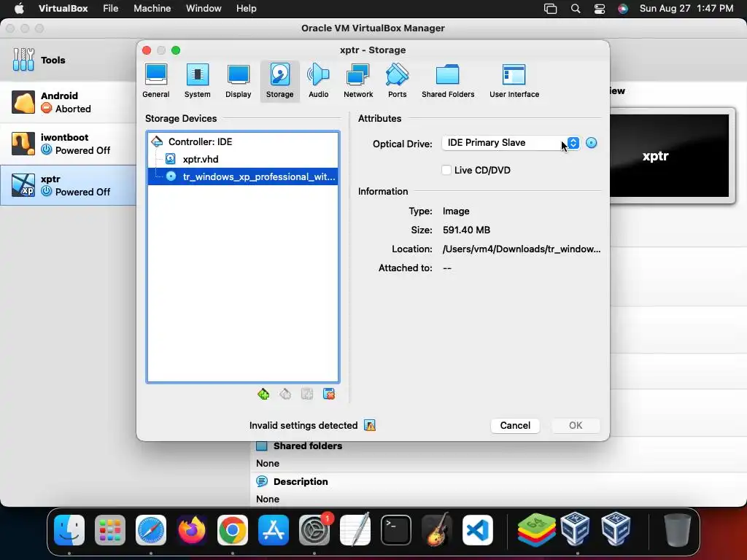747x560 pixels.
Task: Click the Siri icon in menu bar
Action: coord(623,9)
